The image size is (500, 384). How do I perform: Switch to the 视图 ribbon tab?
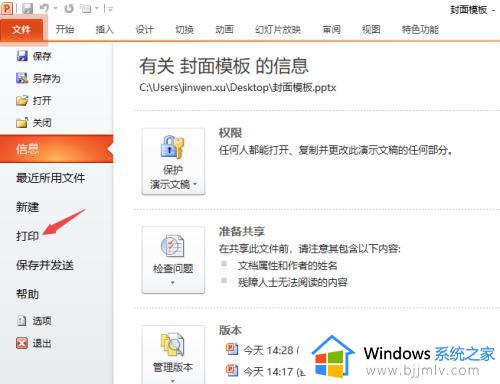point(371,29)
